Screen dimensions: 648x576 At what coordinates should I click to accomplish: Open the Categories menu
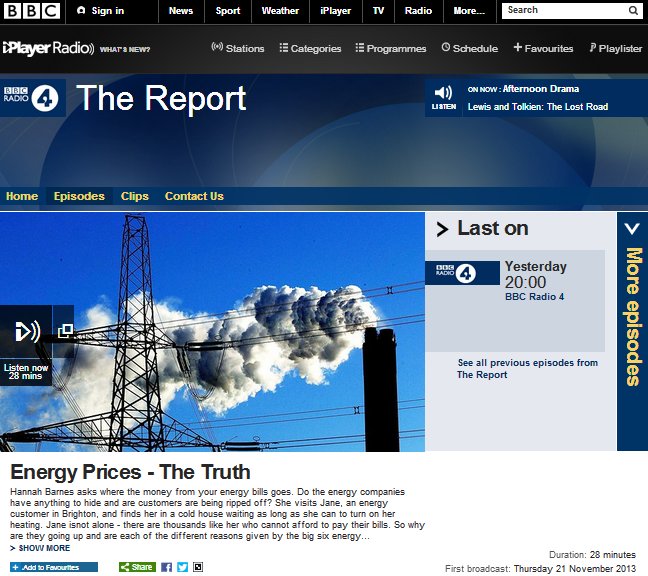pos(310,48)
